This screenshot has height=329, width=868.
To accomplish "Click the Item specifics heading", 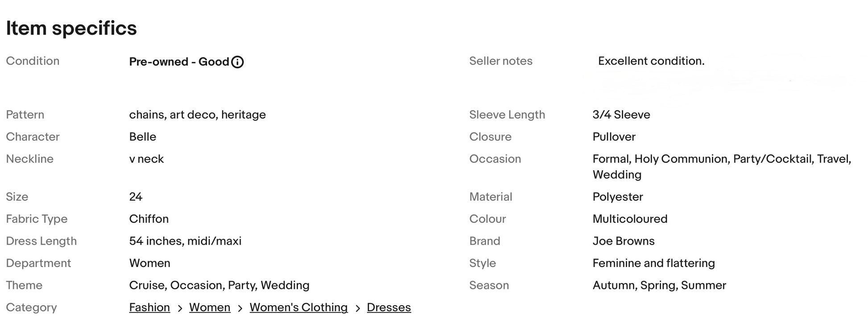I will pyautogui.click(x=71, y=28).
